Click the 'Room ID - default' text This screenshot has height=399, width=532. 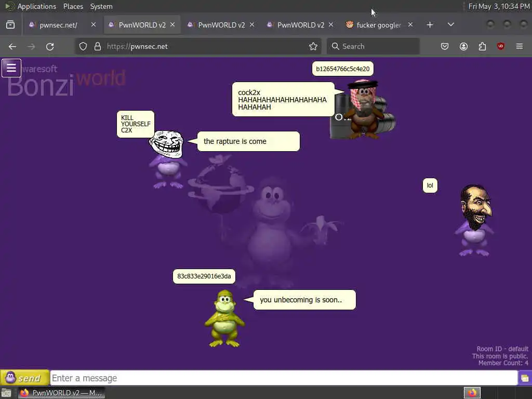[x=502, y=349]
